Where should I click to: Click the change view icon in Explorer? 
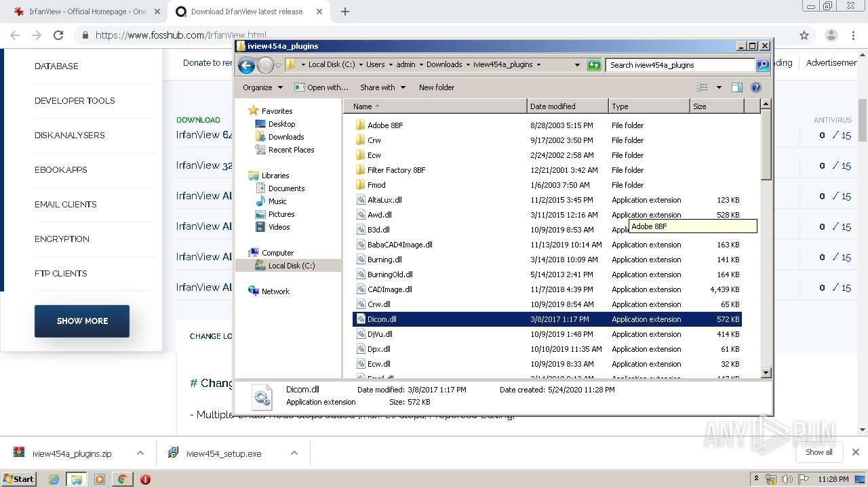pos(703,87)
